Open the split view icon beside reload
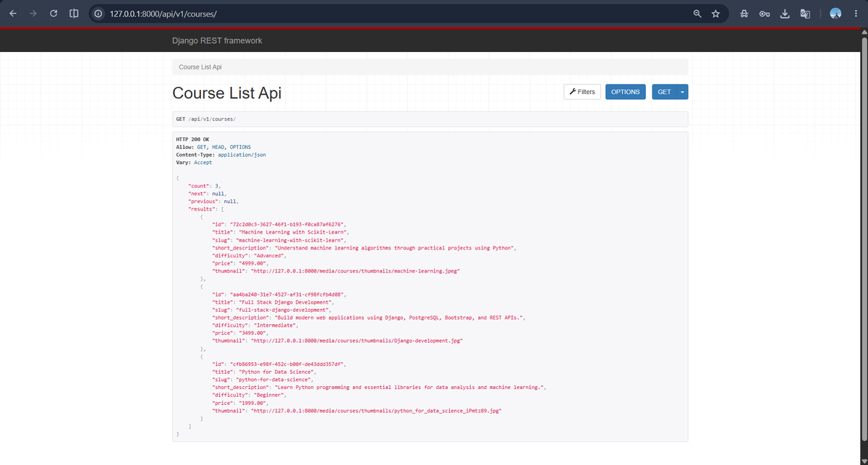 point(73,14)
